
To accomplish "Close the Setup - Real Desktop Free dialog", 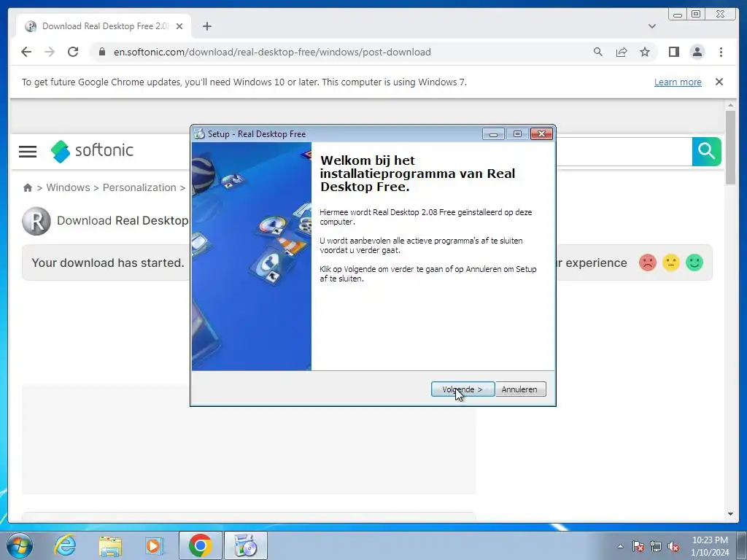I will [542, 134].
